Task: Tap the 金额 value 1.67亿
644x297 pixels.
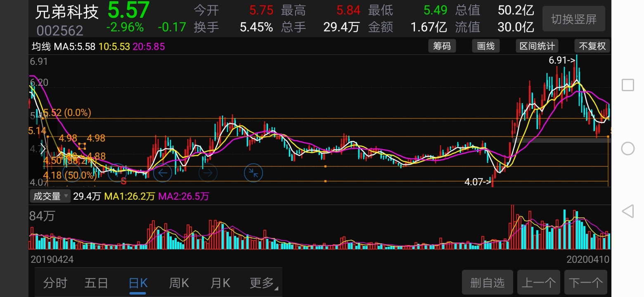Action: click(x=429, y=27)
